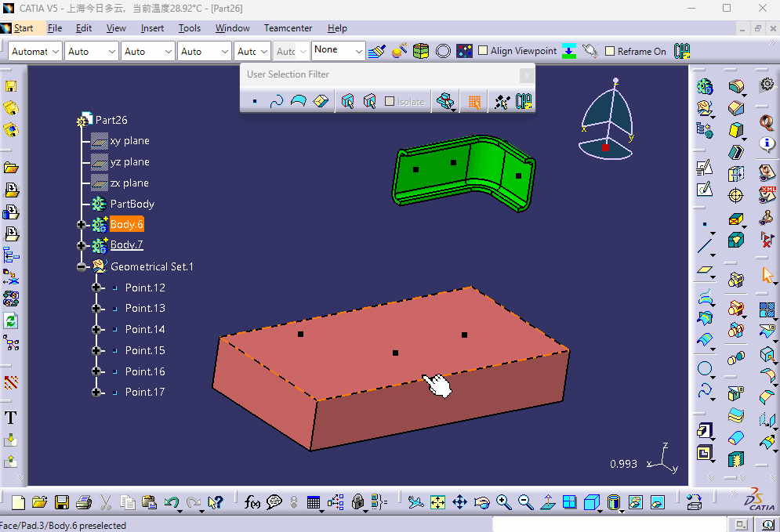Click the Zoom In magnifier icon

click(504, 503)
